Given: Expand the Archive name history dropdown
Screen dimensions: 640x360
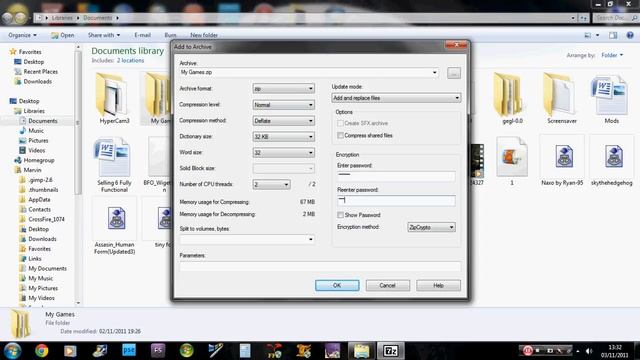Looking at the screenshot, I should click(434, 73).
